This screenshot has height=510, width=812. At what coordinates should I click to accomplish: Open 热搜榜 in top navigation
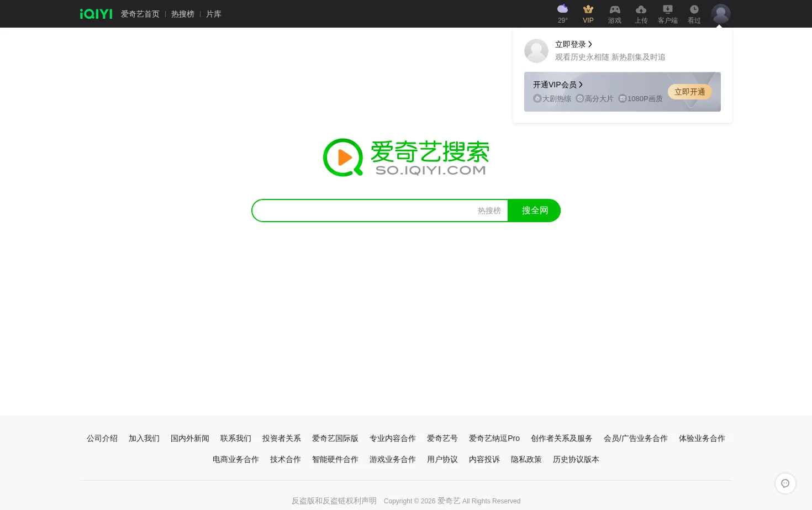point(183,14)
